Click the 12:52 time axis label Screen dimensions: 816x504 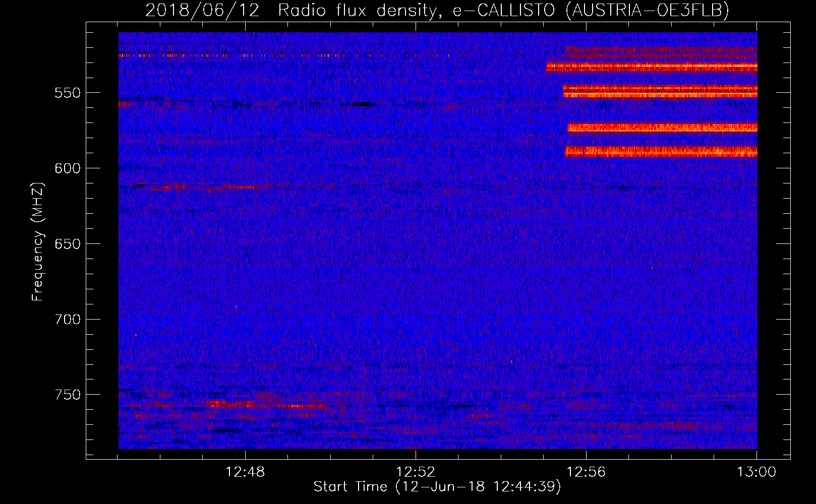(416, 472)
